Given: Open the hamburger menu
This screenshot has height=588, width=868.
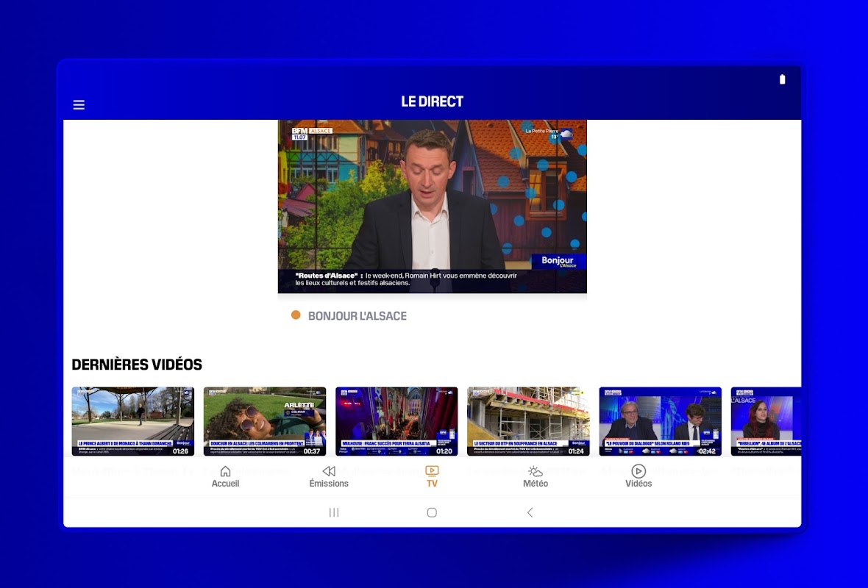Looking at the screenshot, I should click(x=79, y=104).
